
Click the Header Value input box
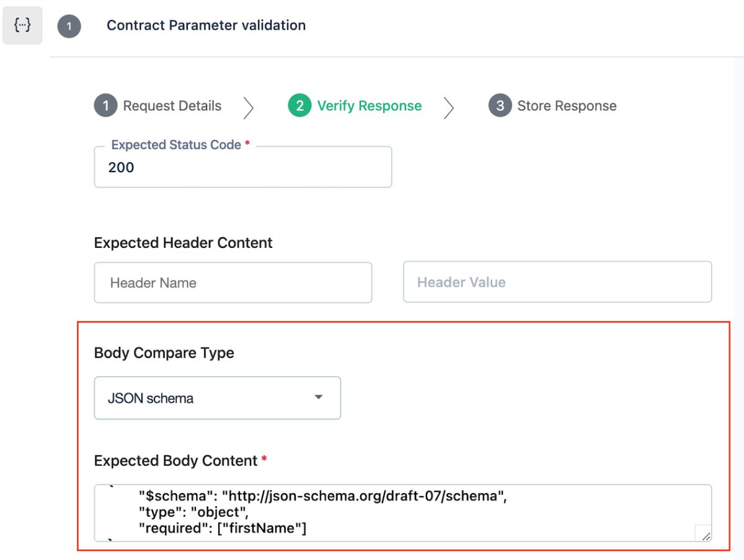point(557,282)
